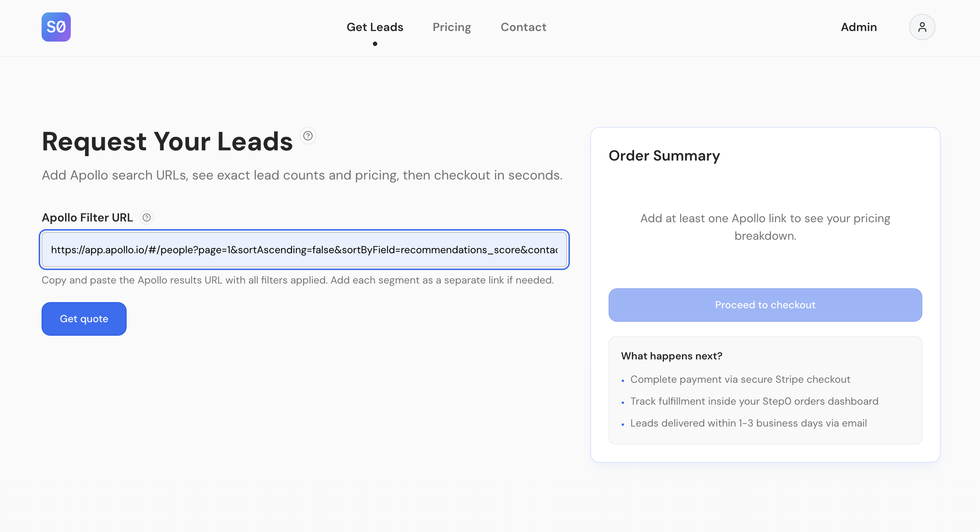Click the What happens next? heading
980x532 pixels.
[671, 356]
